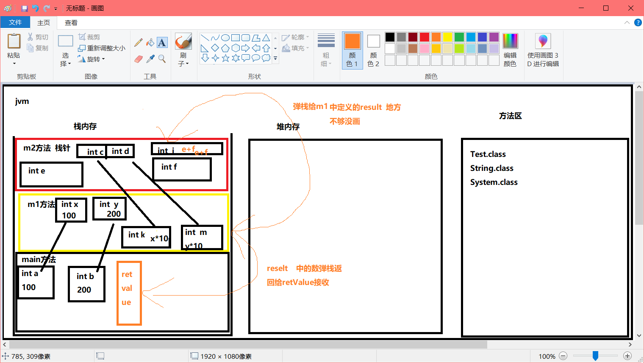Choose the Left arrow shape
The width and height of the screenshot is (644, 363).
pyautogui.click(x=256, y=48)
